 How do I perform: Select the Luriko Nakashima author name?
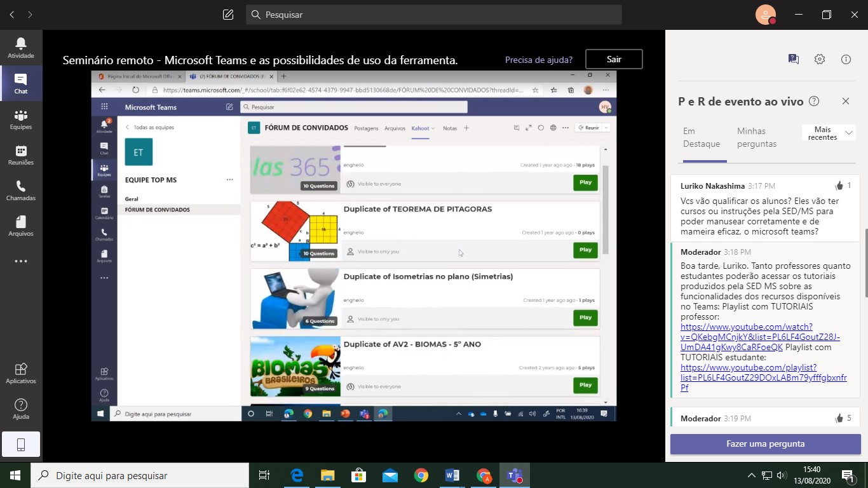pyautogui.click(x=713, y=186)
